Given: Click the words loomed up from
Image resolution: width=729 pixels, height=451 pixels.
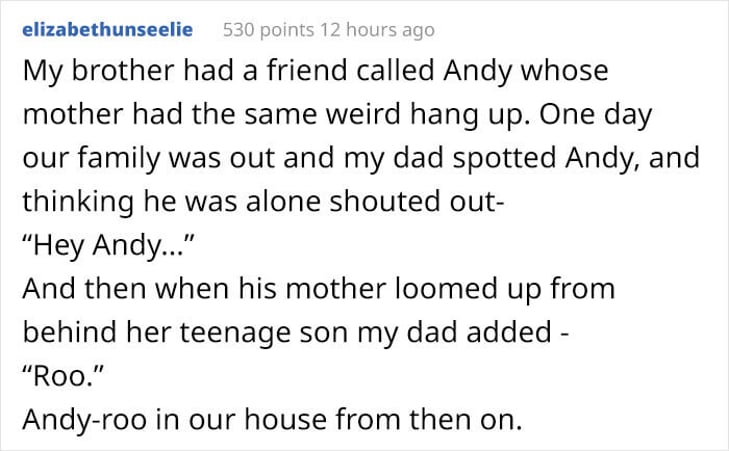Looking at the screenshot, I should click(504, 289).
